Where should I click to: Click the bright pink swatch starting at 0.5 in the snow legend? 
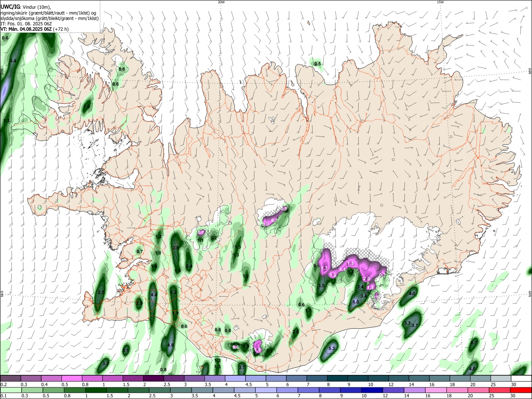71,378
